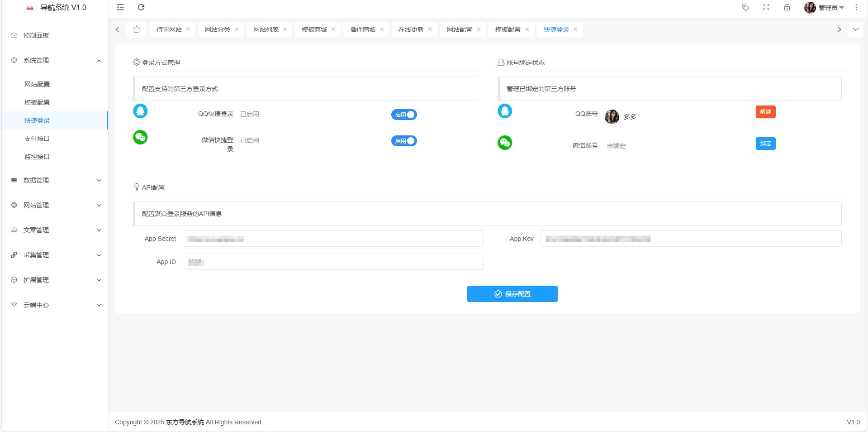This screenshot has width=868, height=432.
Task: Click the WeChat icon beside 微信快捷登录
Action: click(x=140, y=137)
